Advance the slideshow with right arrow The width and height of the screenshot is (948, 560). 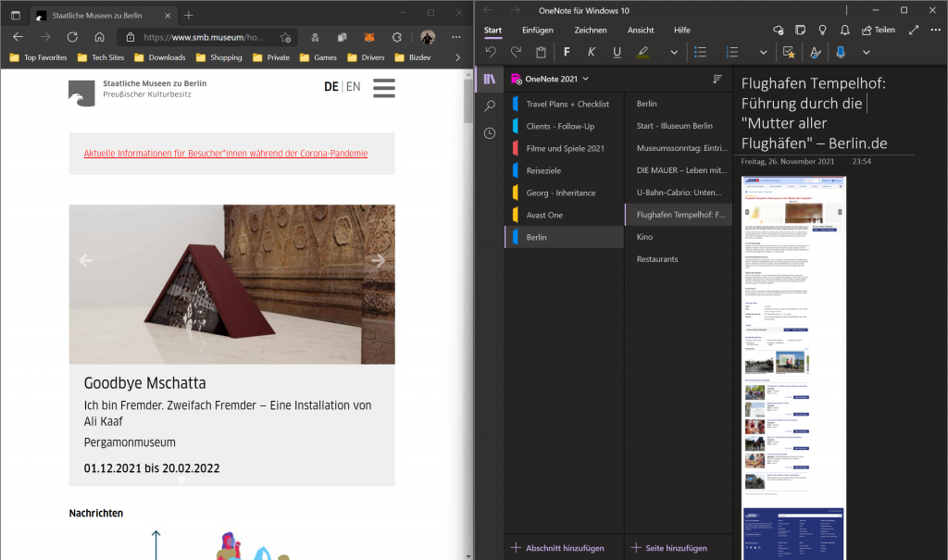pos(379,261)
